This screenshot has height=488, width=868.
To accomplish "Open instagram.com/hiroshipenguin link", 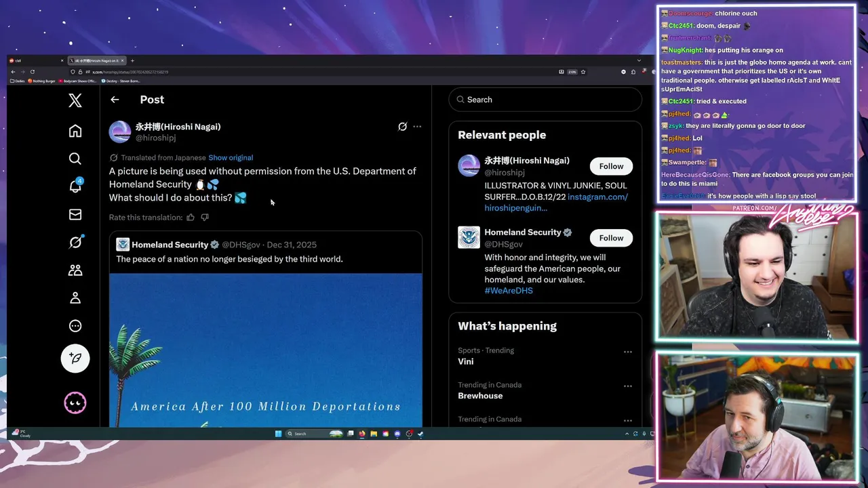I will pos(556,202).
